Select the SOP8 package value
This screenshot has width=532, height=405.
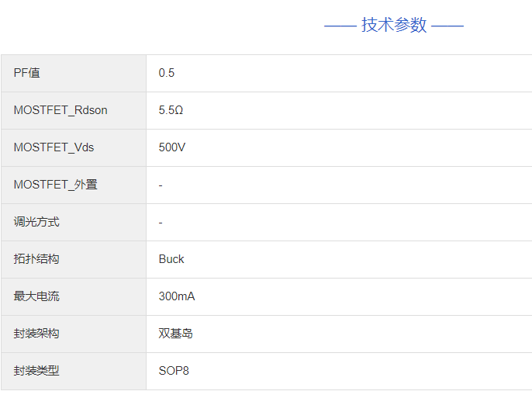(174, 371)
